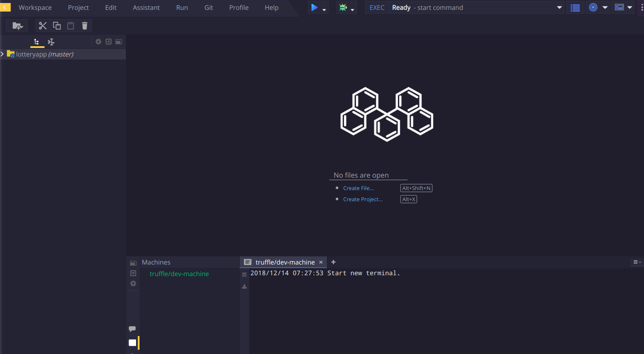This screenshot has width=644, height=354.
Task: Expand the Run commands dropdown arrow
Action: pyautogui.click(x=324, y=9)
